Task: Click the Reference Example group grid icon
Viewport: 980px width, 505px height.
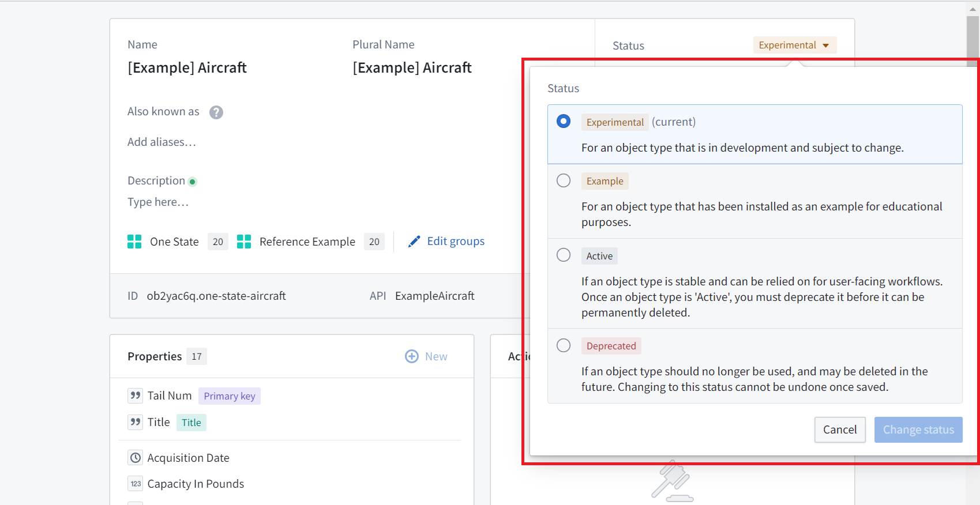Action: [244, 242]
